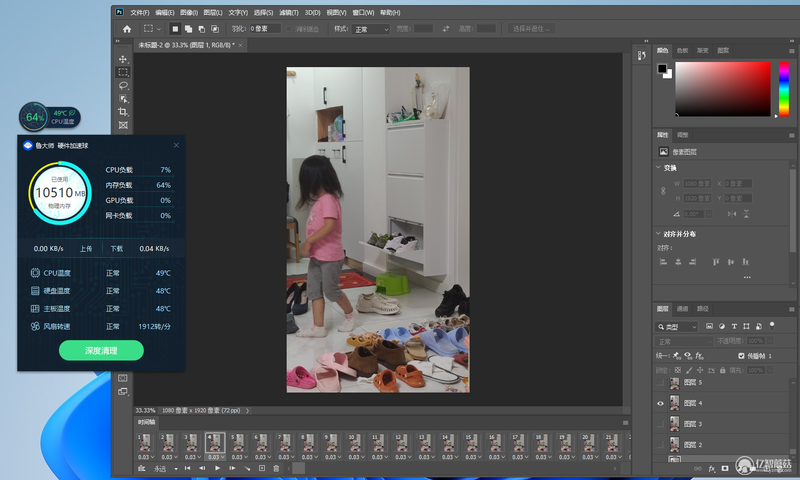Viewport: 800px width, 480px height.
Task: Click the unify layer position icon
Action: [x=677, y=356]
